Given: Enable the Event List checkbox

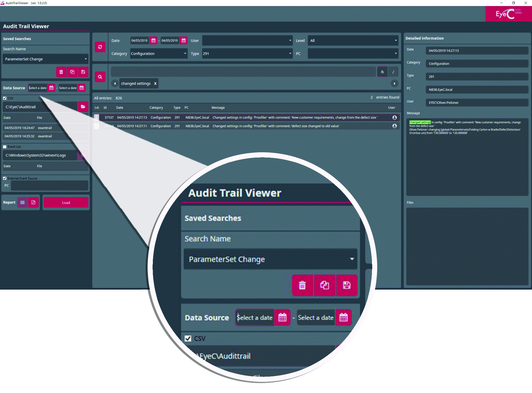Looking at the screenshot, I should coord(5,147).
